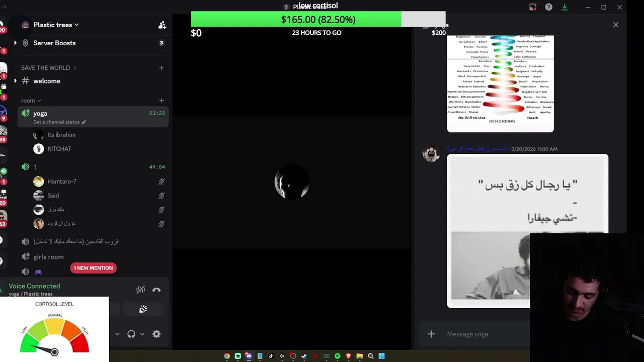Open Logitech G HUB from taskbar
The height and width of the screenshot is (362, 644).
pos(282,356)
